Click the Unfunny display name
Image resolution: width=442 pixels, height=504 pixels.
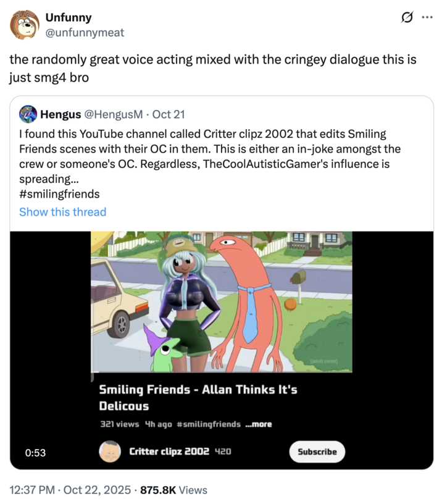68,17
